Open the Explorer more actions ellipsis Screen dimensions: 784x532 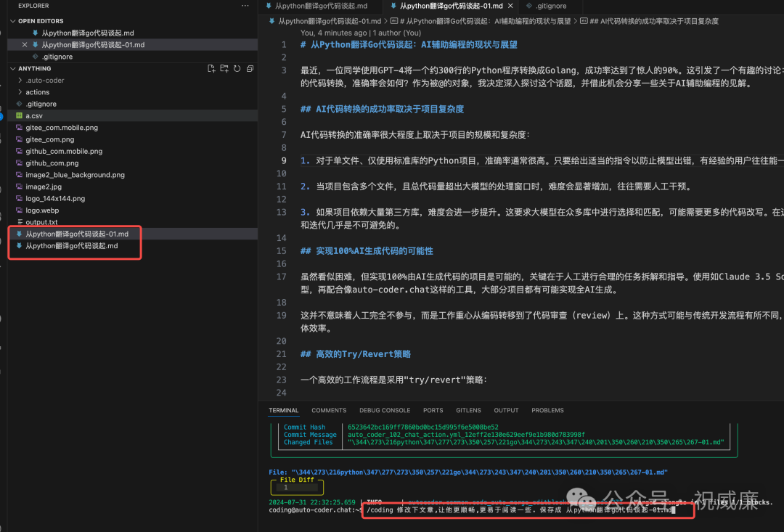coord(245,6)
